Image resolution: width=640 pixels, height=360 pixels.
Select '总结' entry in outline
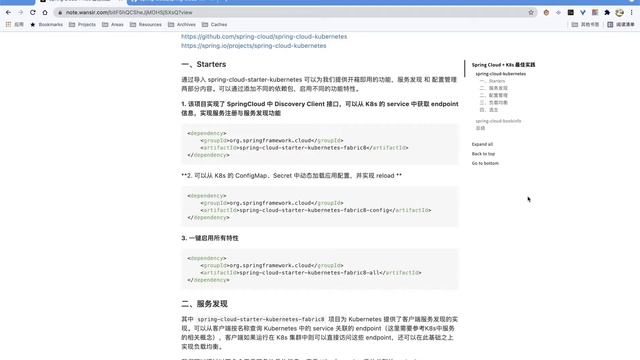pos(480,128)
